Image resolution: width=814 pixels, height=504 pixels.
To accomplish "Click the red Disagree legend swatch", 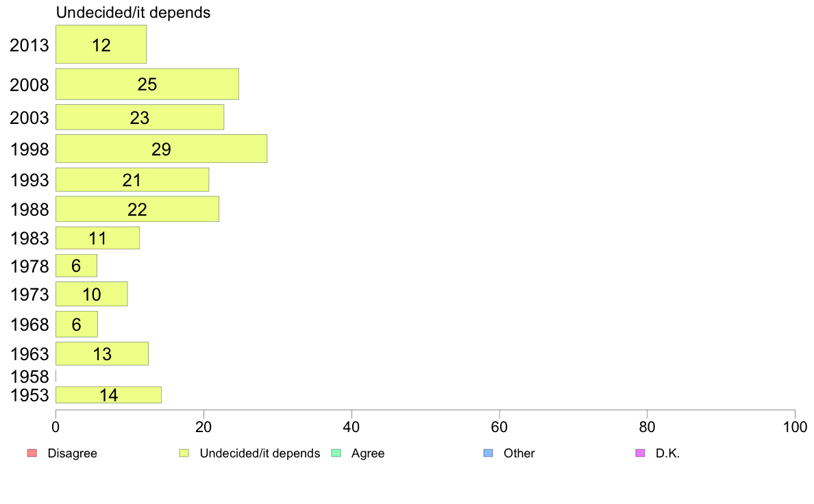I will pyautogui.click(x=32, y=453).
